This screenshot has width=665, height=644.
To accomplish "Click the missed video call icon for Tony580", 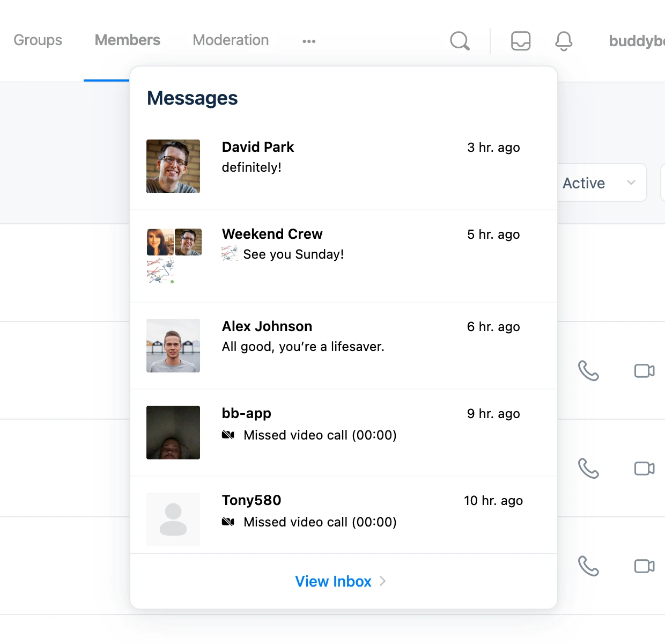I will coord(228,522).
